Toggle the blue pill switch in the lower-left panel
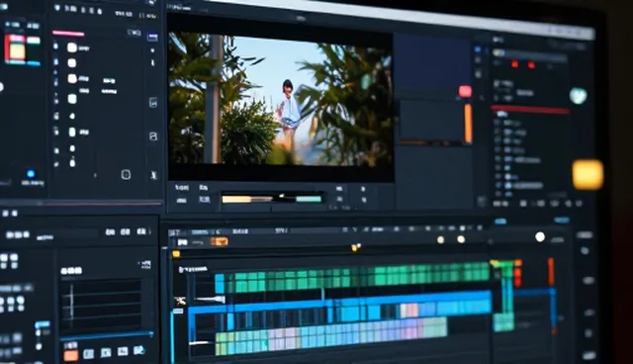 click(42, 324)
